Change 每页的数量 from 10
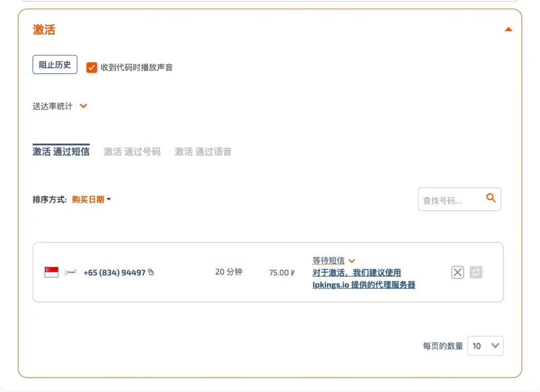Screen dimensions: 540x392 point(485,346)
